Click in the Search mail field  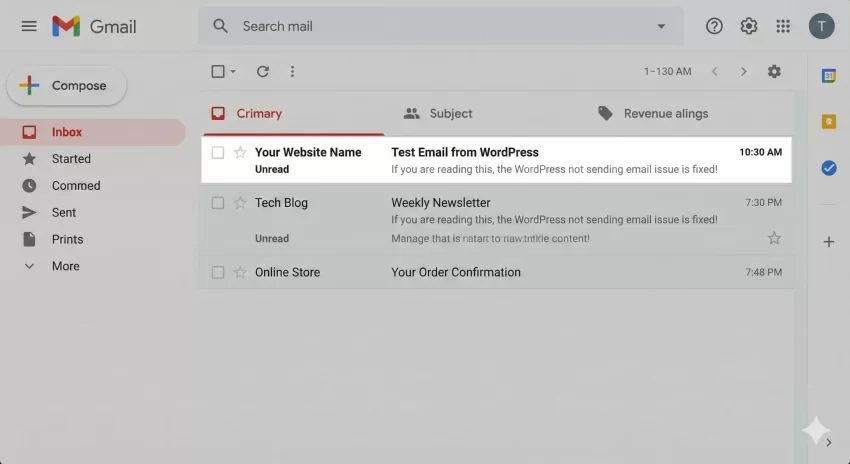[440, 26]
